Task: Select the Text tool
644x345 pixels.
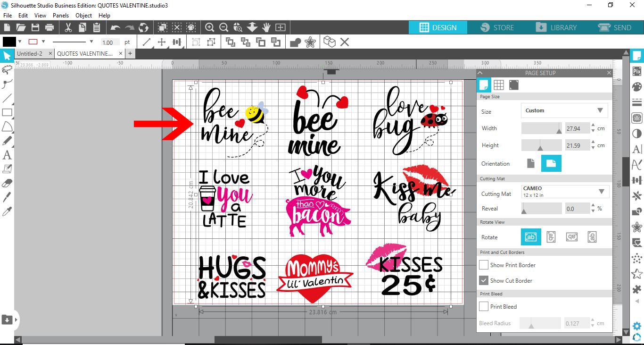Action: pyautogui.click(x=7, y=155)
